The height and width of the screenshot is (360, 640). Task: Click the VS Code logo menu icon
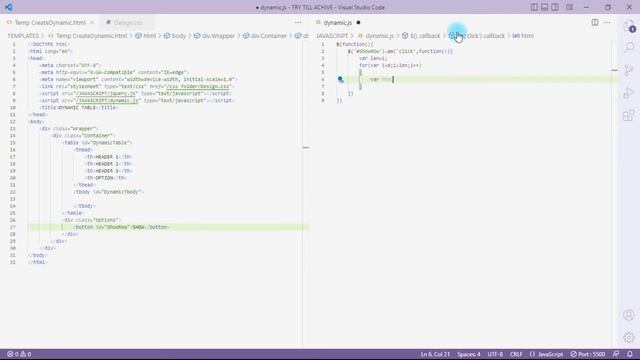(x=9, y=7)
